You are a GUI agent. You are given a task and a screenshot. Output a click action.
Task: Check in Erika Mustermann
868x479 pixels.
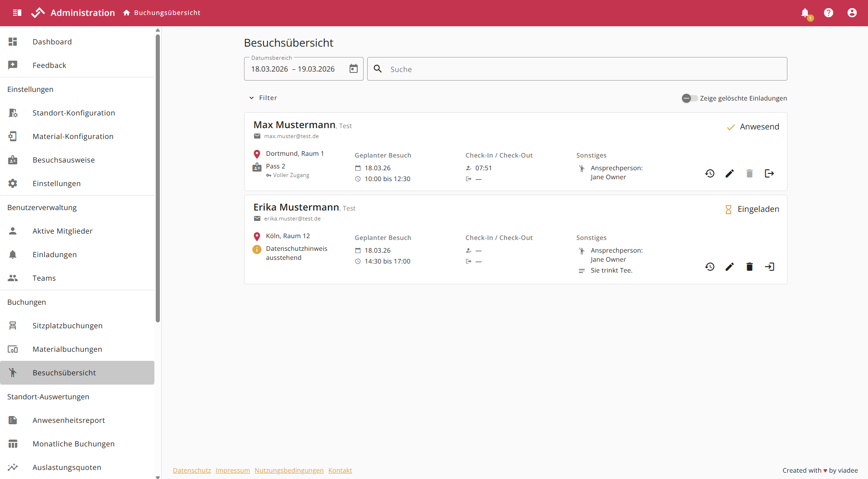[769, 267]
